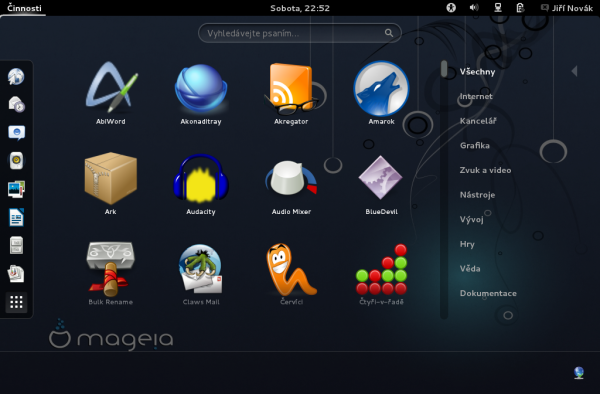
Task: Open Dokumentace category
Action: (x=488, y=293)
